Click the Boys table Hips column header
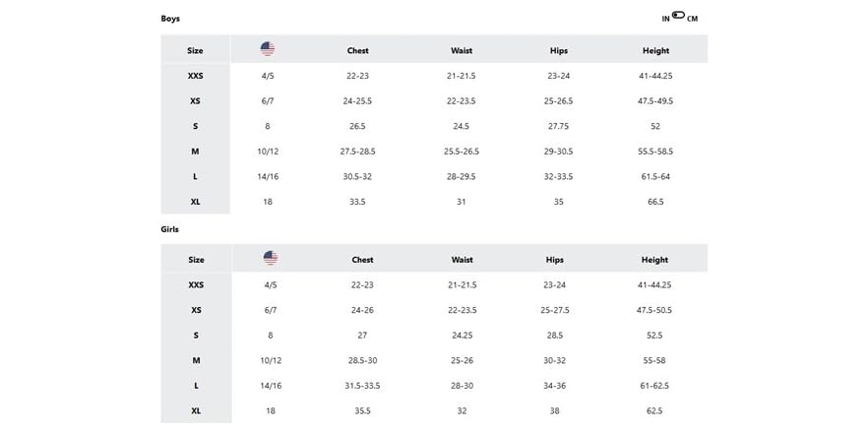 (x=559, y=50)
